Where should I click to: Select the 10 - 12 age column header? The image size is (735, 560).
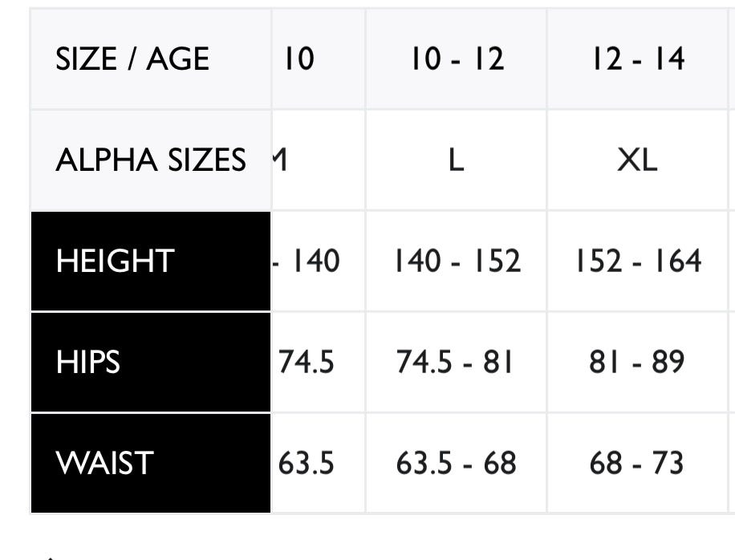[457, 59]
